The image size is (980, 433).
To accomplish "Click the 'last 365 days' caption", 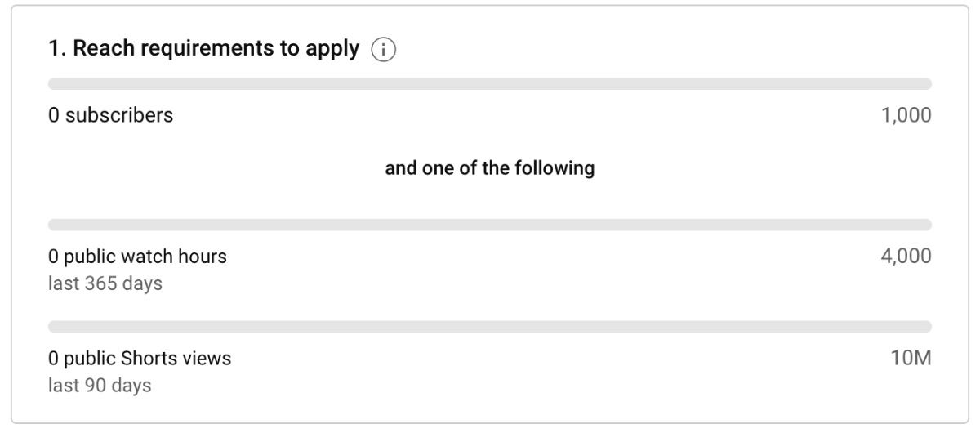I will pyautogui.click(x=105, y=283).
